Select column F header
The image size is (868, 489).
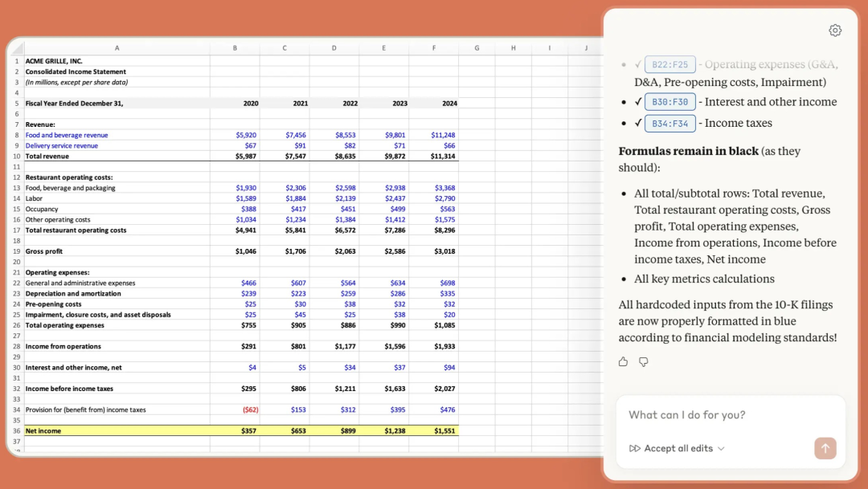click(433, 48)
